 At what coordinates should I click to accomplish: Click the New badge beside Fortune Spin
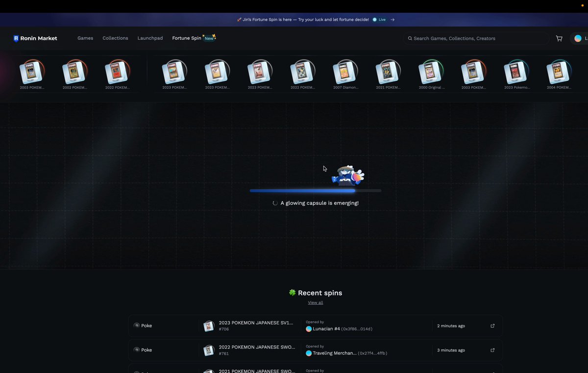(210, 38)
